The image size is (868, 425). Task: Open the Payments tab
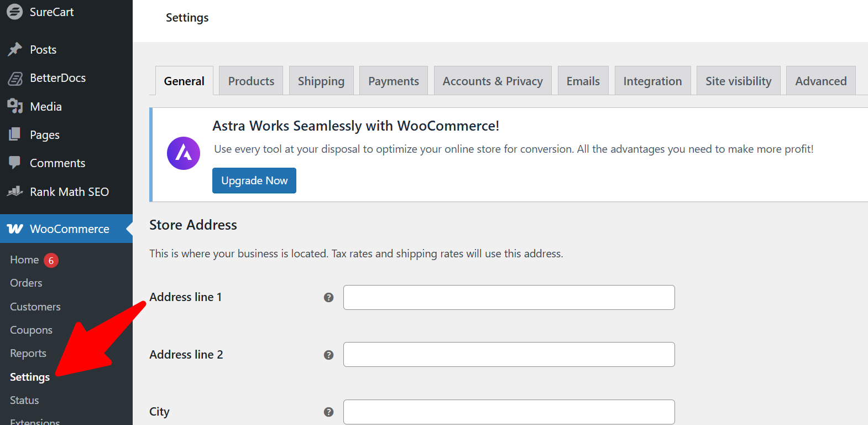coord(394,81)
